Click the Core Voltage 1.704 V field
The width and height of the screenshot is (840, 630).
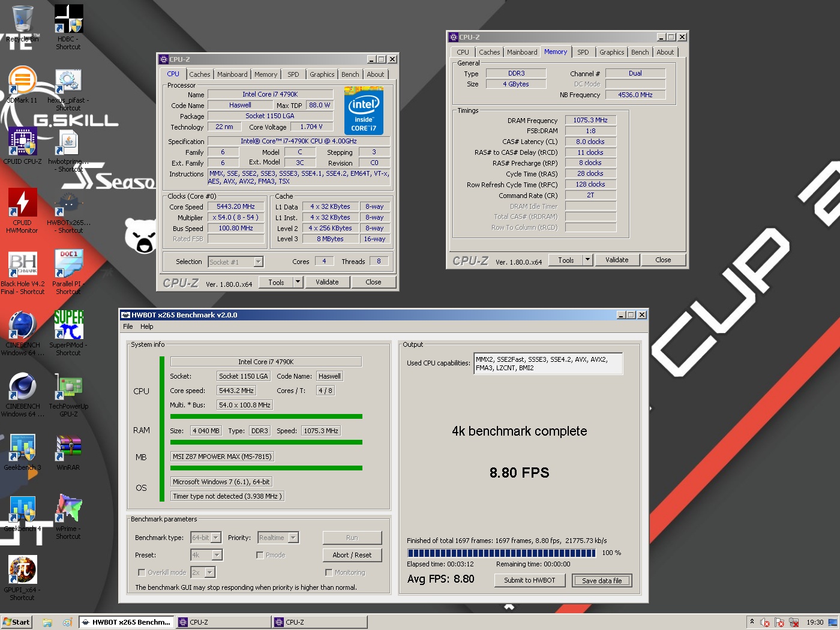tap(312, 127)
